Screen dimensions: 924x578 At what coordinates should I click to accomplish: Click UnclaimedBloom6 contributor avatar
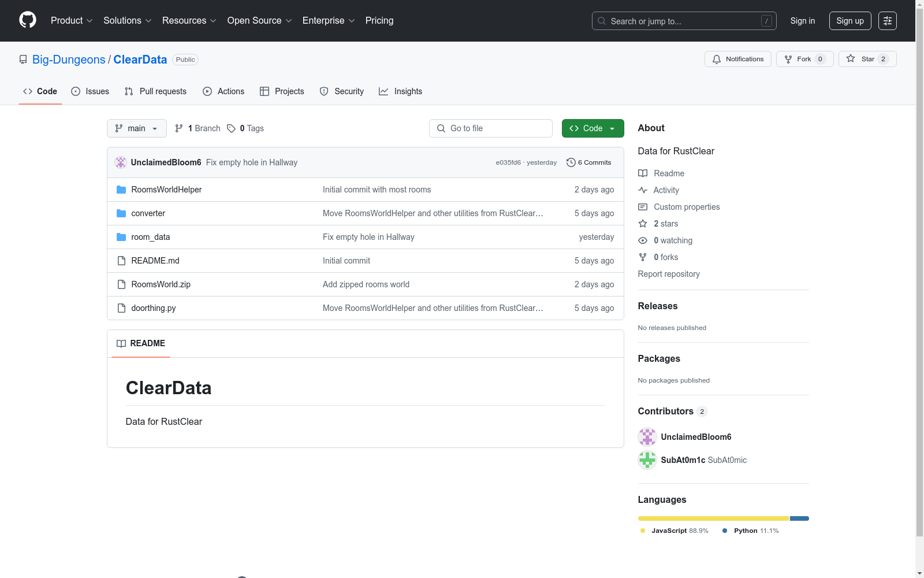click(x=647, y=437)
